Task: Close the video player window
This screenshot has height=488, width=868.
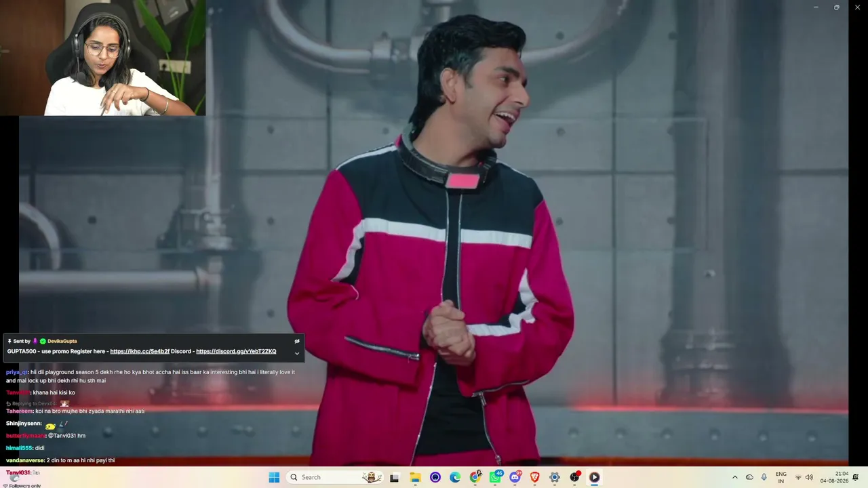Action: click(x=857, y=7)
